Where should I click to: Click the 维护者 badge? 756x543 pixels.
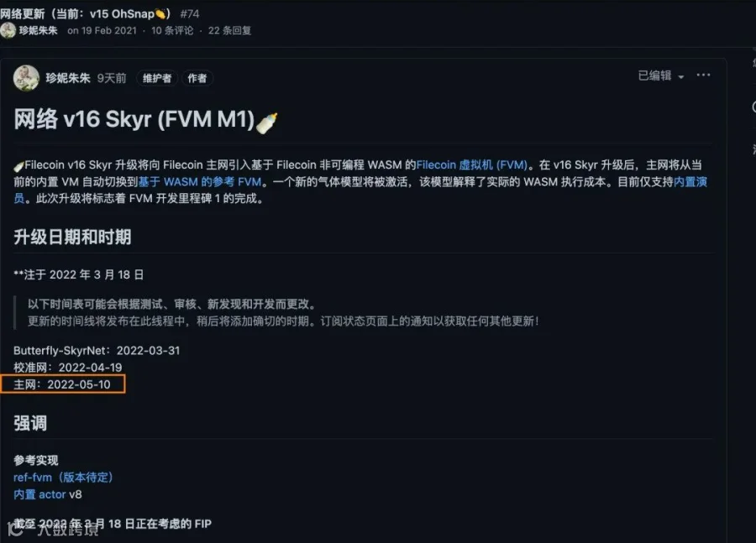157,78
